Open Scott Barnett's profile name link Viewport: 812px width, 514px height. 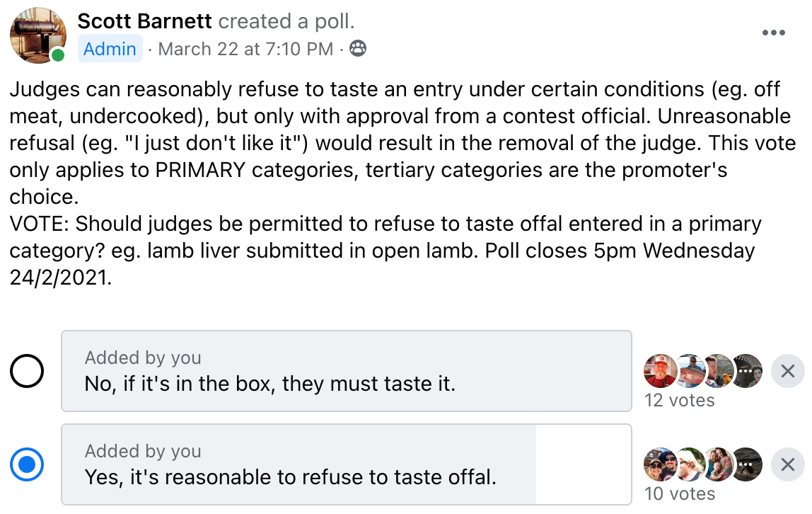144,21
